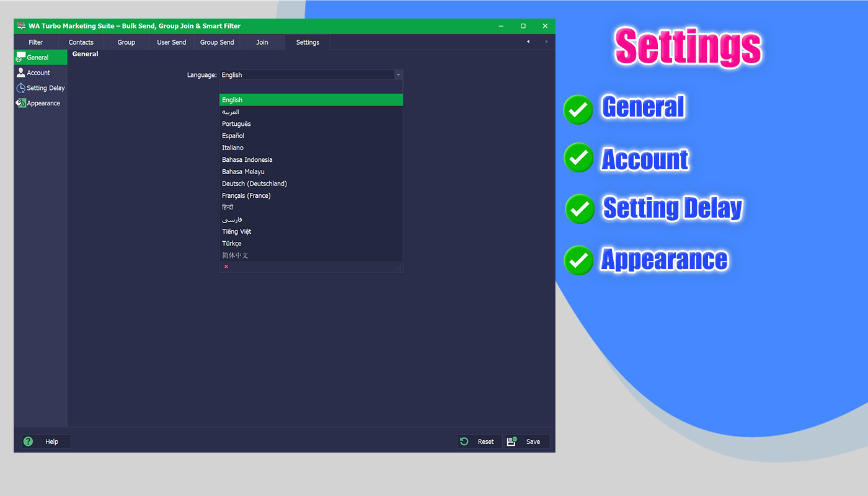The width and height of the screenshot is (868, 496).
Task: Pick the 简体中文 language option
Action: tap(311, 255)
